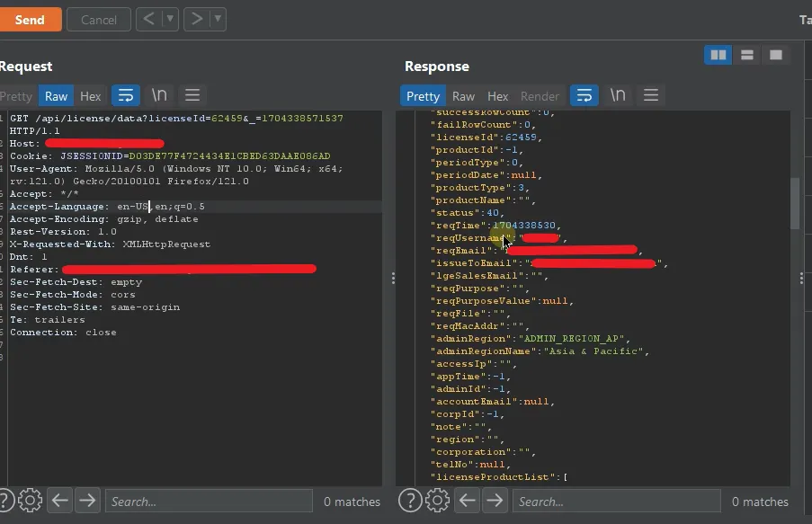
Task: Select the Raw tab in Response
Action: [x=463, y=96]
